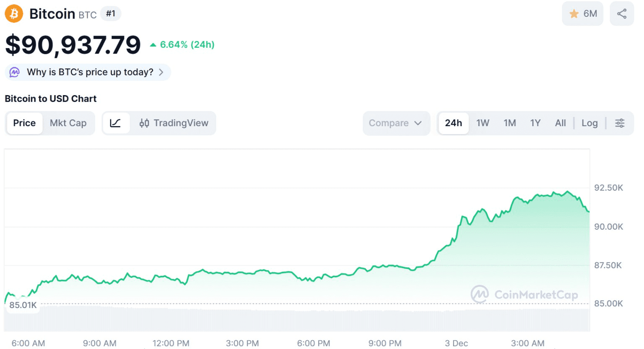This screenshot has width=644, height=349.
Task: Open the Compare dropdown
Action: point(395,123)
